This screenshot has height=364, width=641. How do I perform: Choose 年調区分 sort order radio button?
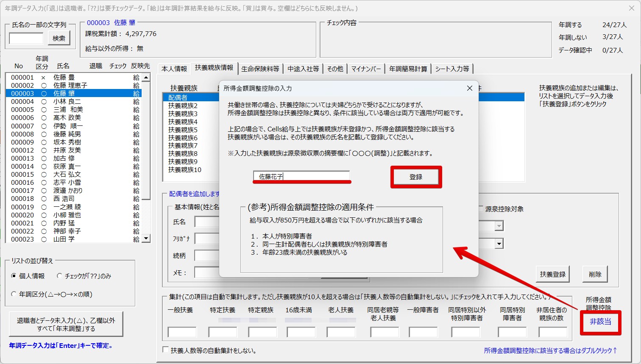14,294
